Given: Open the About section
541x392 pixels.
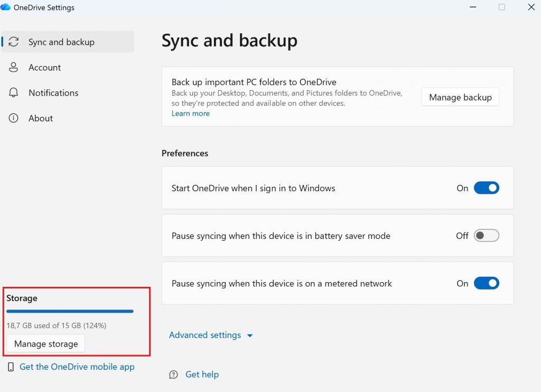Looking at the screenshot, I should click(68, 118).
